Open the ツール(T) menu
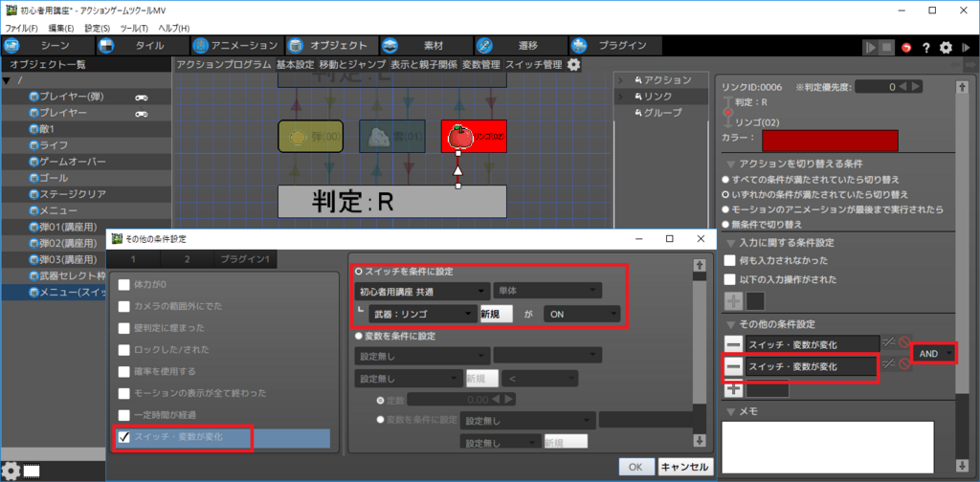Screen dimensions: 980x482 tap(134, 28)
